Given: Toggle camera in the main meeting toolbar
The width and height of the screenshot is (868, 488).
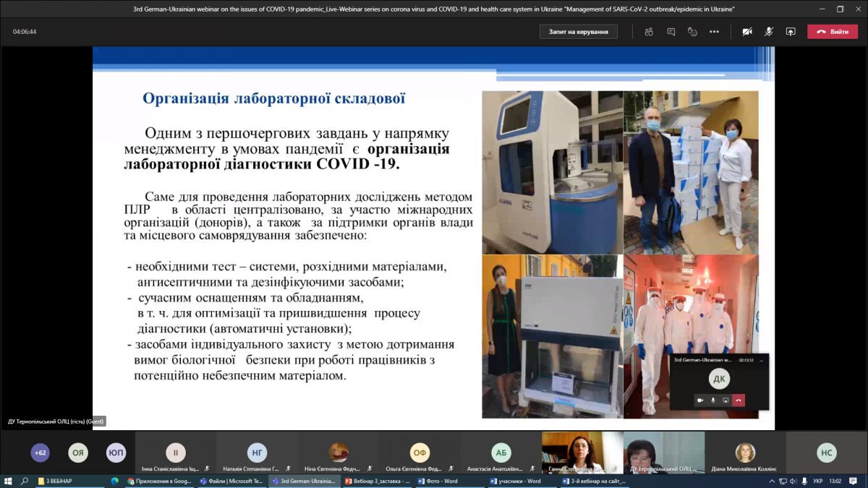Looking at the screenshot, I should [747, 32].
